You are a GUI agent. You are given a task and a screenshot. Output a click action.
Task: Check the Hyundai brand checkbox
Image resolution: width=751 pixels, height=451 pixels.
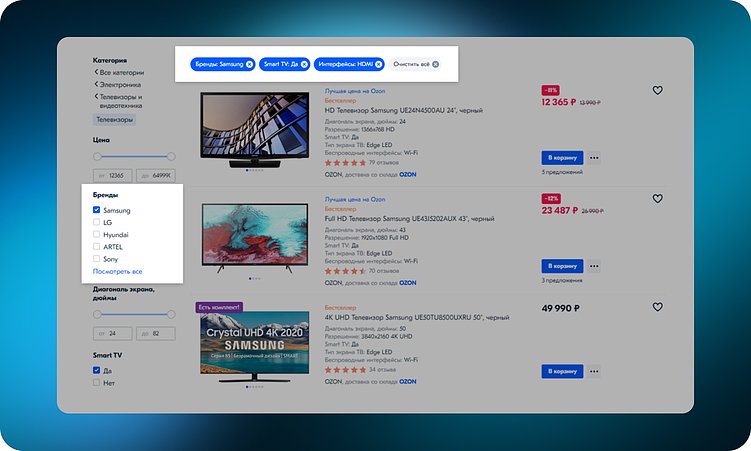click(x=96, y=234)
